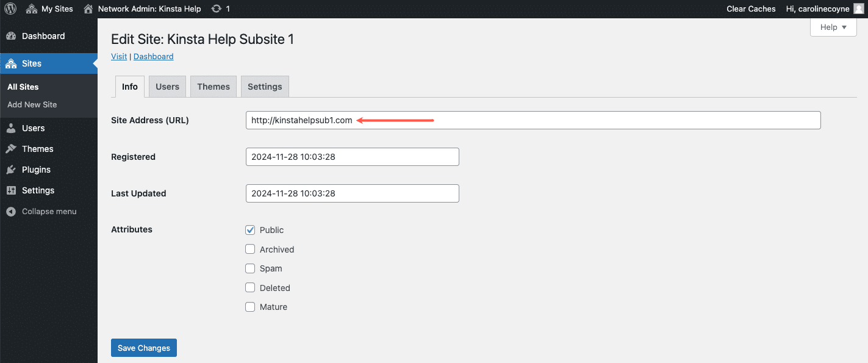Switch to the Users tab
Image resolution: width=868 pixels, height=363 pixels.
167,86
